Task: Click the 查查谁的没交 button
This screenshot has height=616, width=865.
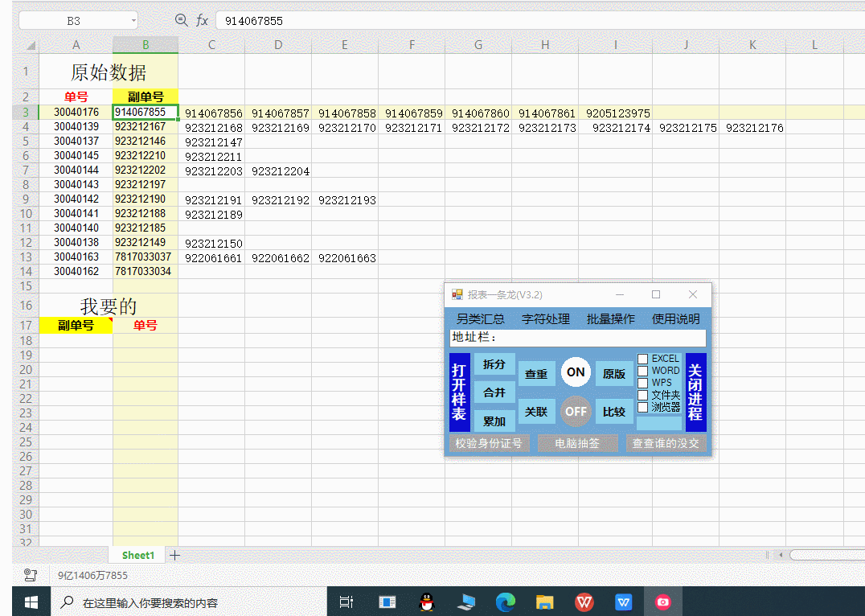Action: [x=666, y=443]
